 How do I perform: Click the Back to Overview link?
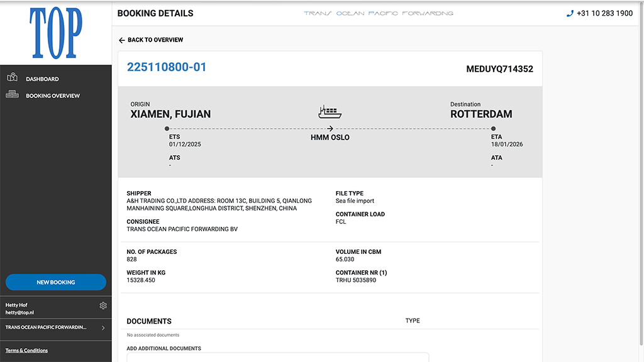155,39
